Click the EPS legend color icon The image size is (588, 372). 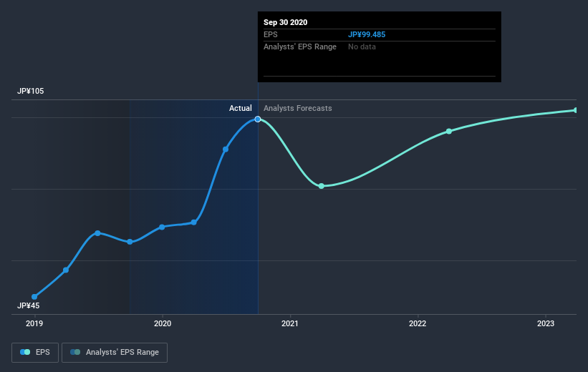pyautogui.click(x=25, y=352)
